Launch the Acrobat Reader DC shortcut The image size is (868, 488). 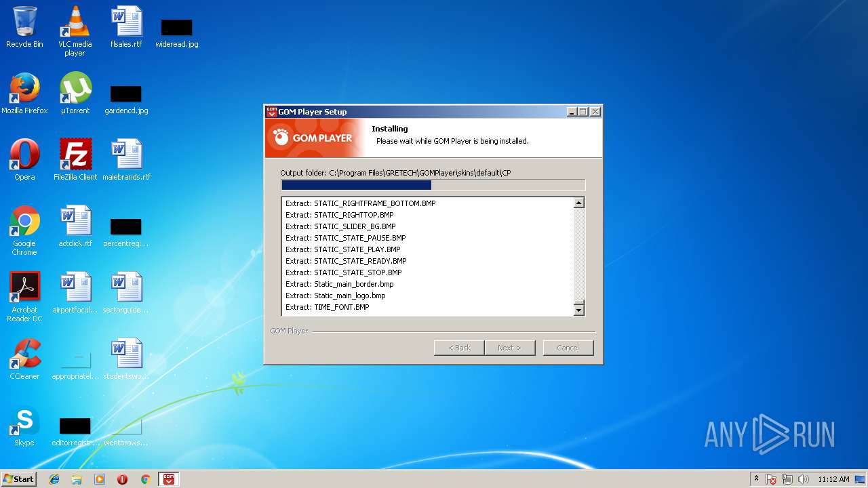tap(24, 298)
